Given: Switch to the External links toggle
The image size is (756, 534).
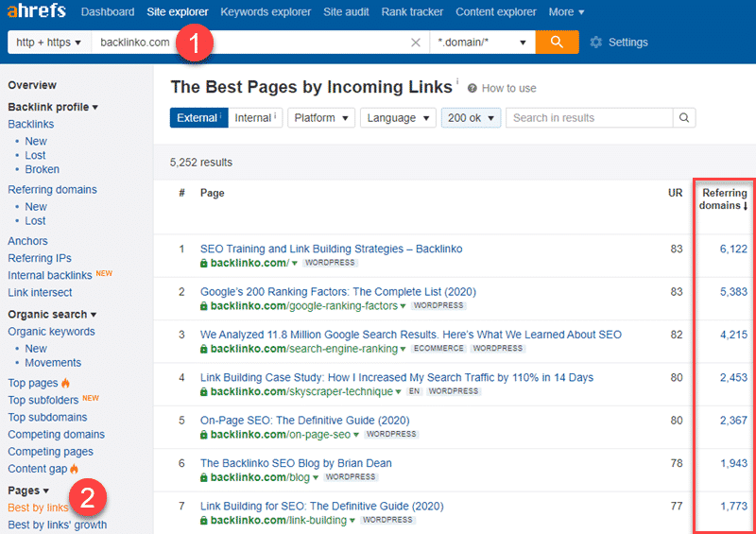Looking at the screenshot, I should click(198, 118).
